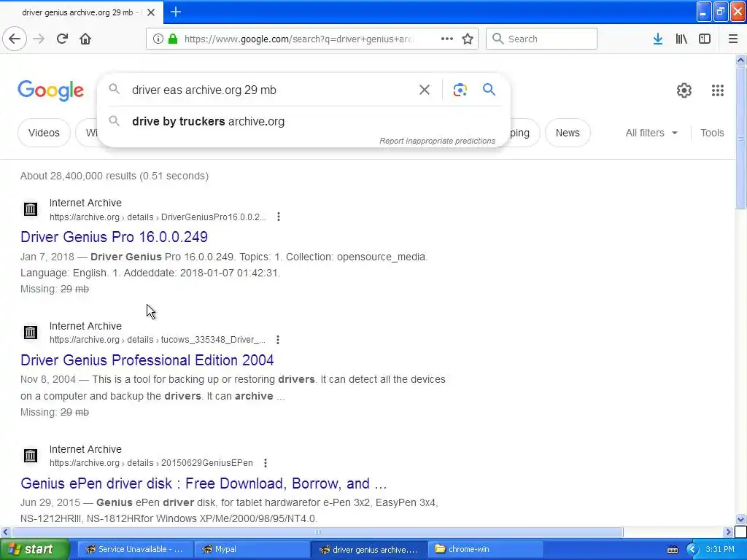747x560 pixels.
Task: Click Internet Archive favicon of Genius ePen result
Action: 31,456
